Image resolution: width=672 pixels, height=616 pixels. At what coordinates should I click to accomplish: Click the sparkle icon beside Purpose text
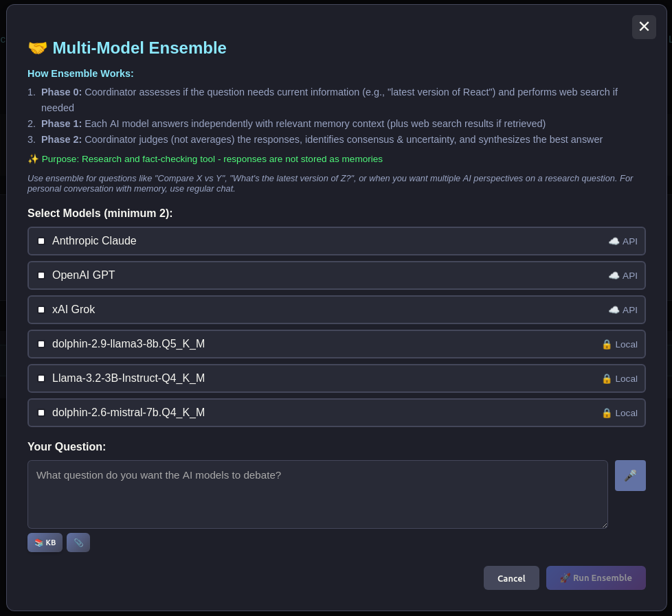(33, 159)
